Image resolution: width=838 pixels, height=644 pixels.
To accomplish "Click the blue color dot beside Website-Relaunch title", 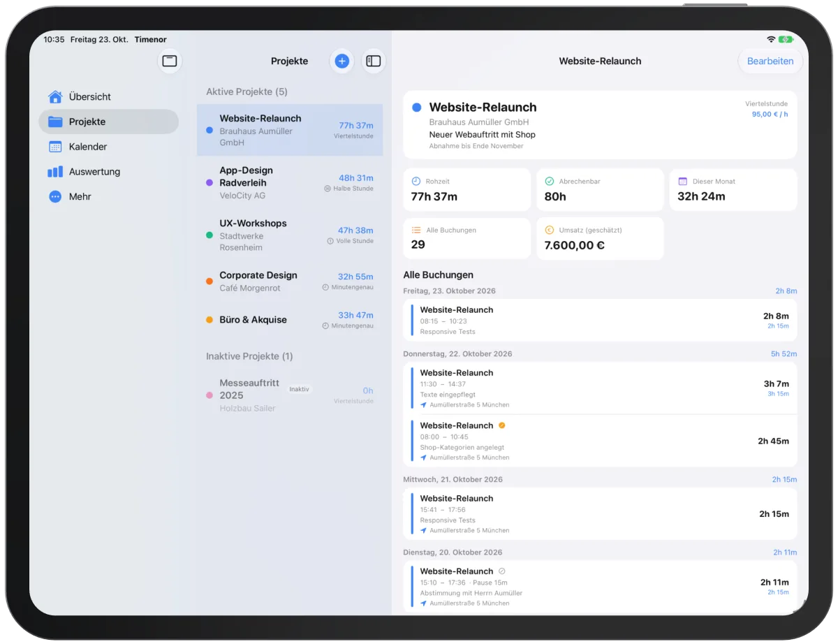I will pyautogui.click(x=417, y=108).
